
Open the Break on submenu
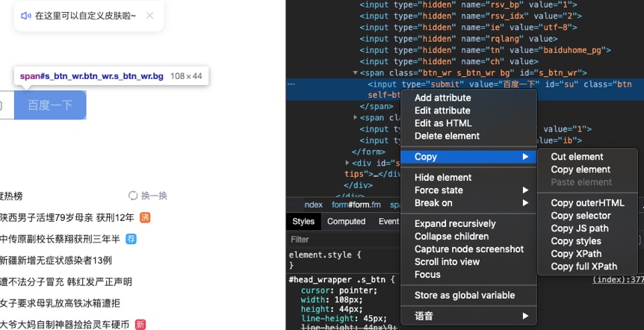point(468,203)
